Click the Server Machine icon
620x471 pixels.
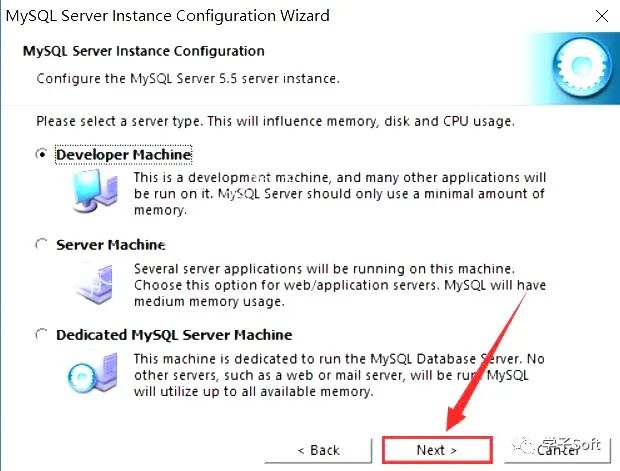point(95,284)
